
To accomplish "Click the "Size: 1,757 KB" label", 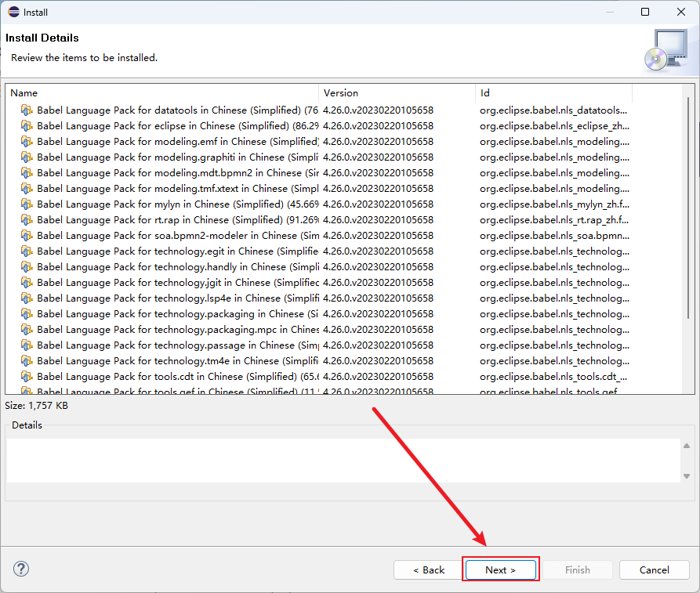I will 36,406.
